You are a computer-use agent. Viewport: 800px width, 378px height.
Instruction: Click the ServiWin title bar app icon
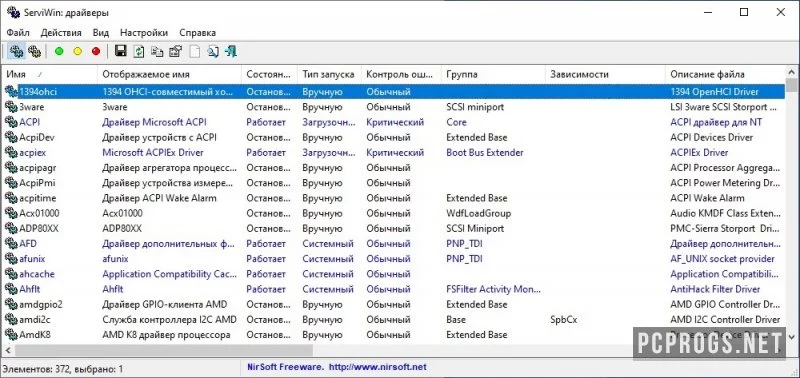point(14,13)
